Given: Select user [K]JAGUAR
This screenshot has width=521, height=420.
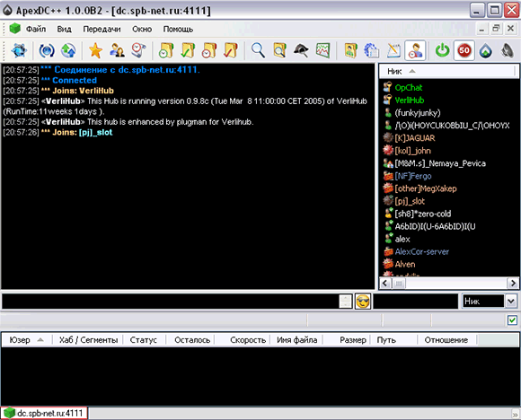Looking at the screenshot, I should (x=415, y=138).
